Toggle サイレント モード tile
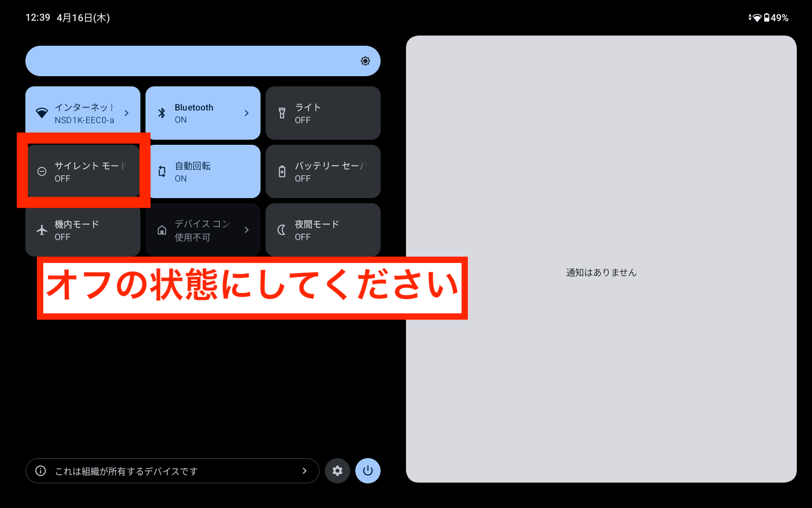812x508 pixels. pos(83,171)
